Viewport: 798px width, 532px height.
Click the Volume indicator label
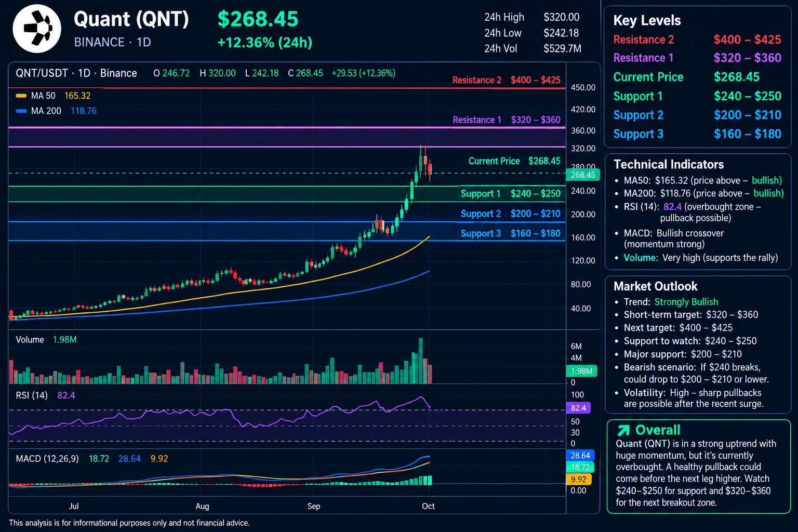(30, 340)
